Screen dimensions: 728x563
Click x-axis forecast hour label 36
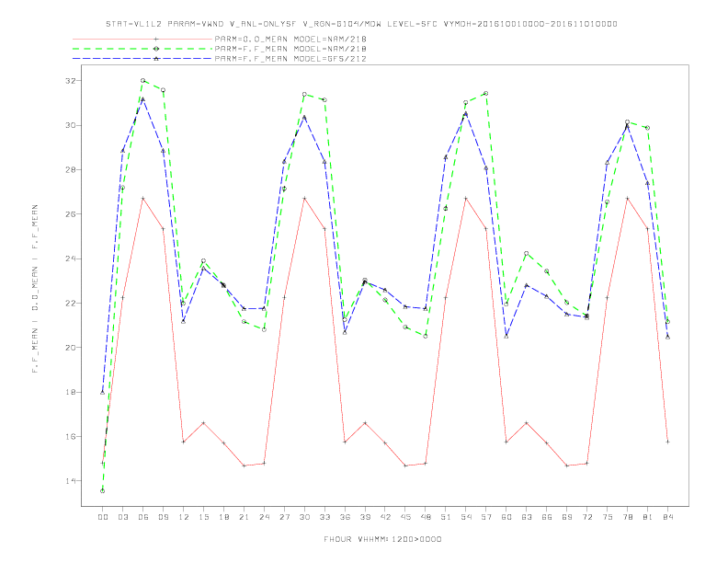pos(345,517)
